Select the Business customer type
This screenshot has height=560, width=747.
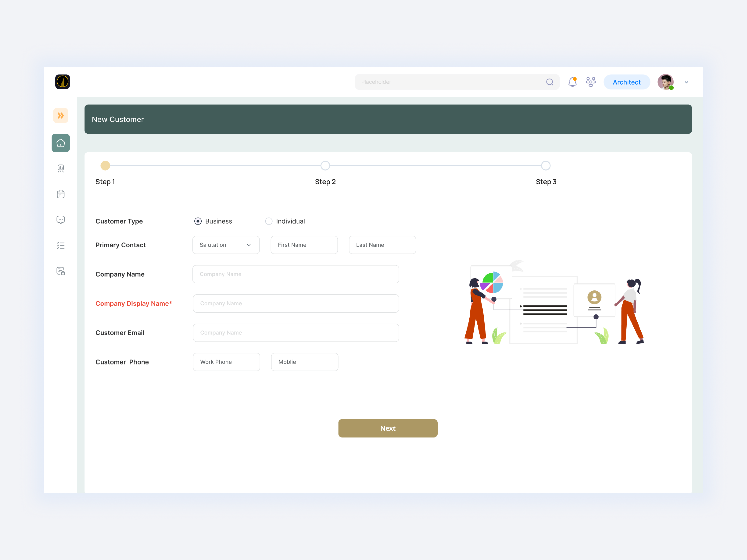[198, 221]
